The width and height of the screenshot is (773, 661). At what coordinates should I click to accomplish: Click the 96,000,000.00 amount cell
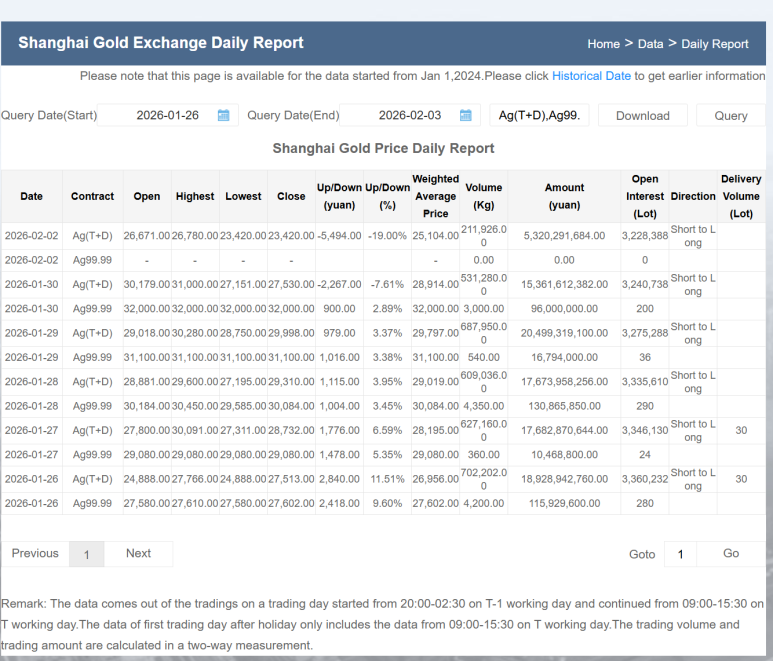[x=564, y=309]
